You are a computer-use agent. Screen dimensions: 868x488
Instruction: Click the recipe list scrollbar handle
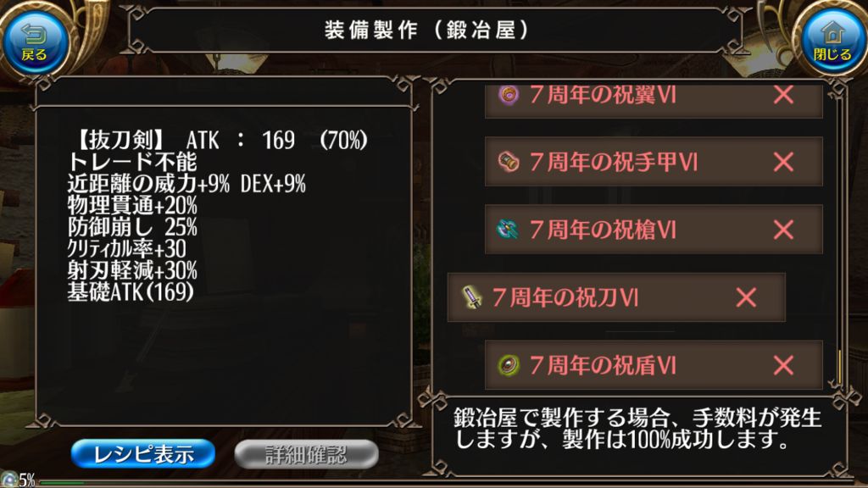point(840,366)
